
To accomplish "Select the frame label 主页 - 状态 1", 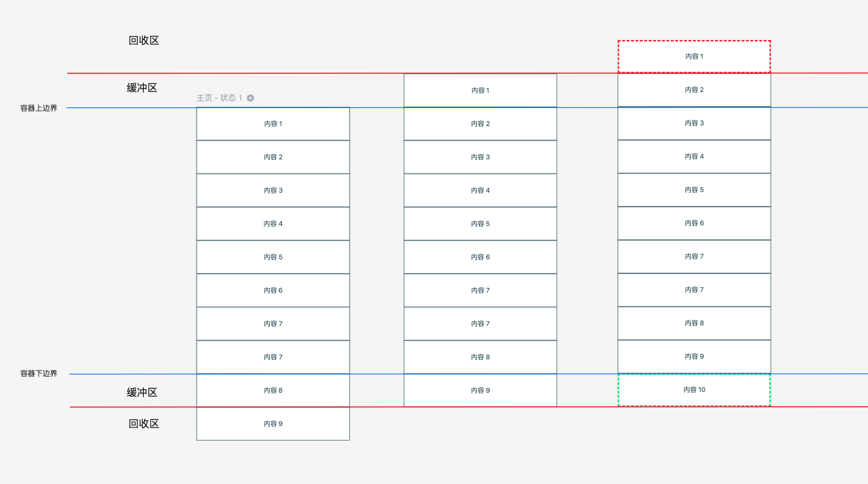I will 219,98.
